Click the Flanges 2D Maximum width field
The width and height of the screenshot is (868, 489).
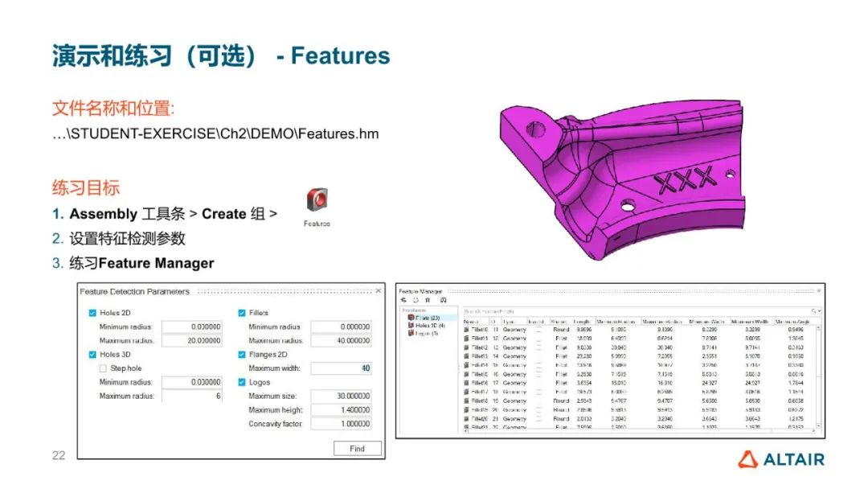pos(341,368)
